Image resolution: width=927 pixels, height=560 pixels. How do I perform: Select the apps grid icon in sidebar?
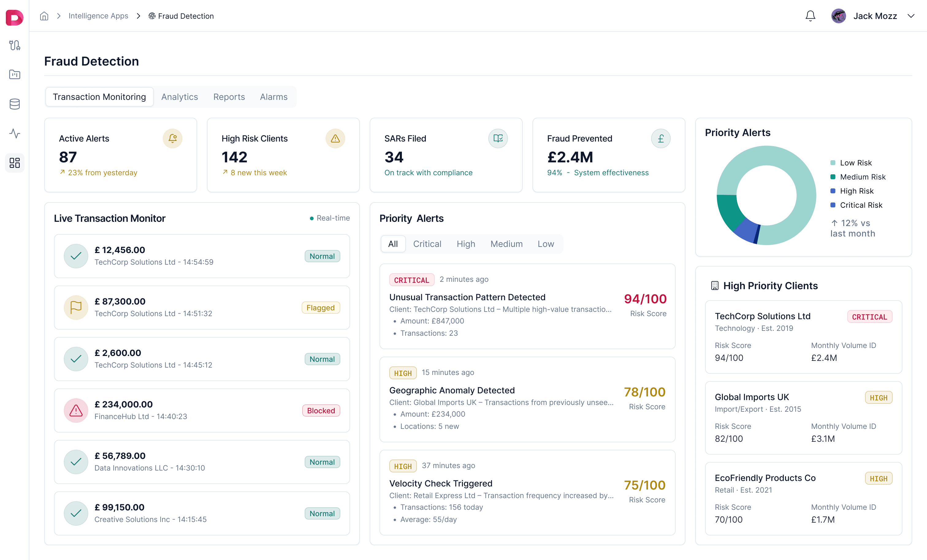14,163
